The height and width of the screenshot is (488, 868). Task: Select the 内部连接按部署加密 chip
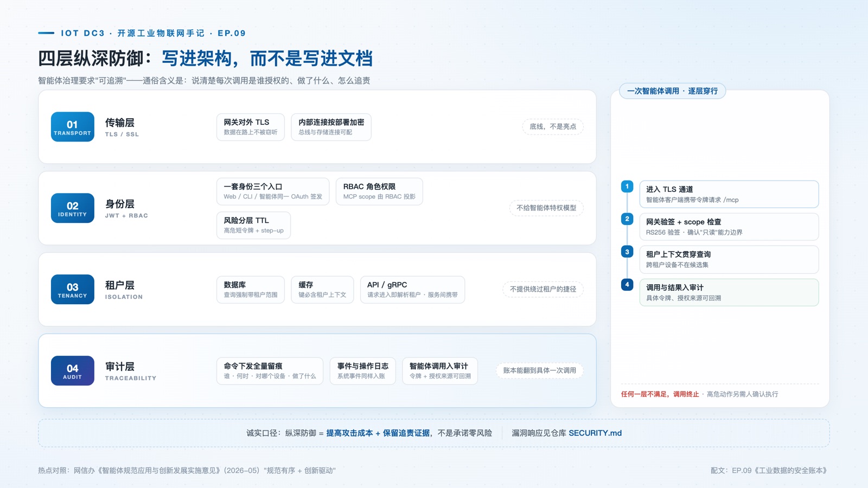[x=331, y=127]
